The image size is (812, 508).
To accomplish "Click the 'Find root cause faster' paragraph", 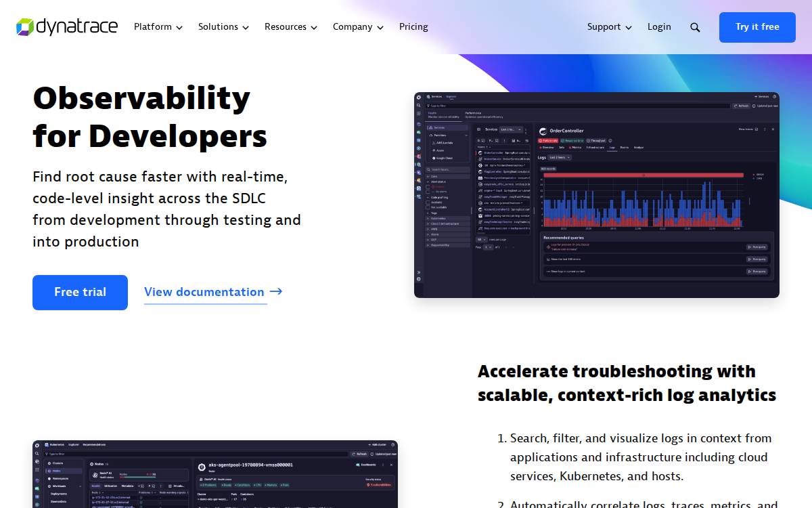I will click(166, 209).
